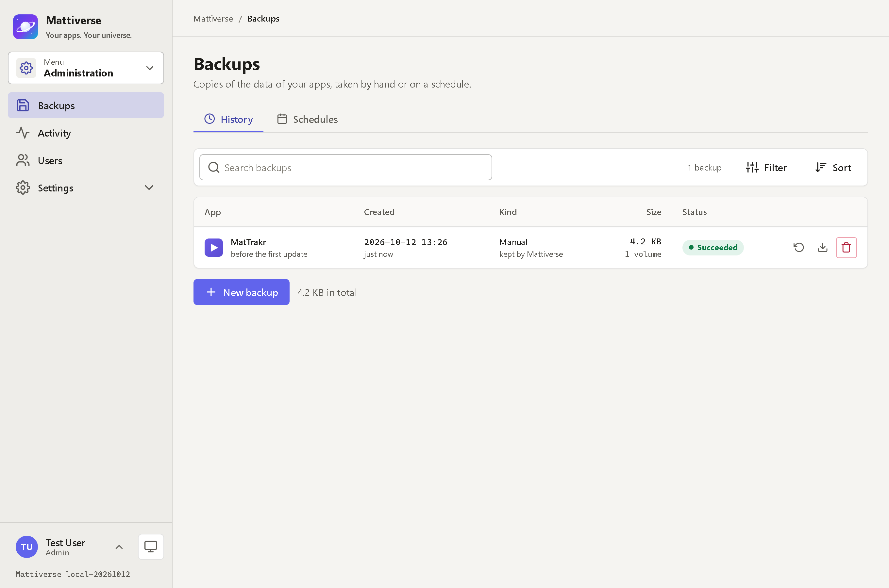Expand the Settings sidebar section
The width and height of the screenshot is (889, 588).
click(86, 188)
